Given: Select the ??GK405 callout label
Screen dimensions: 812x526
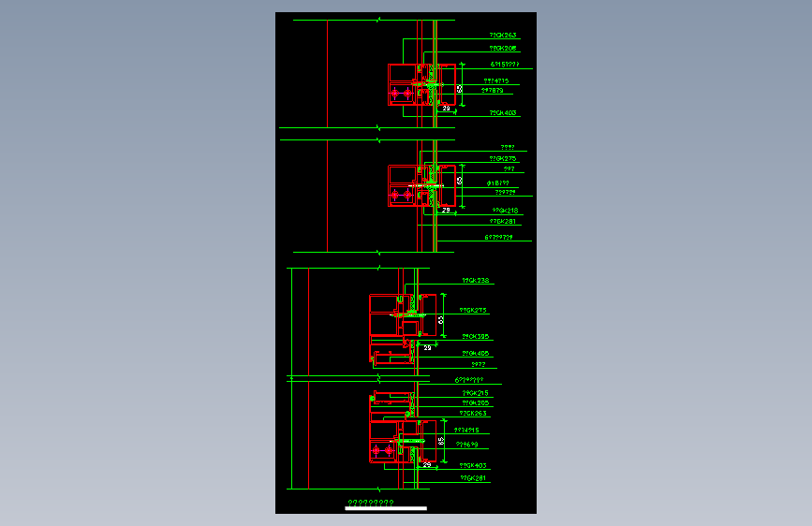Looking at the screenshot, I should 476,354.
